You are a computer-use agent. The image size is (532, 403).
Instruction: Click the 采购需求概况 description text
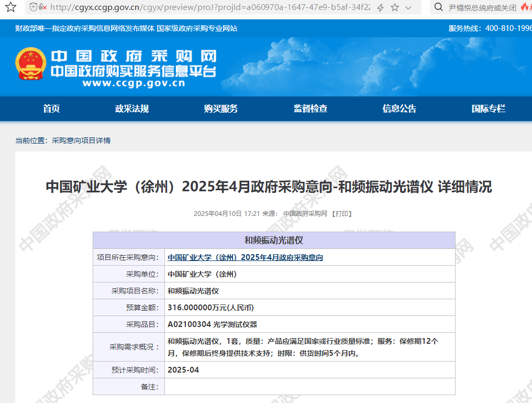[303, 347]
